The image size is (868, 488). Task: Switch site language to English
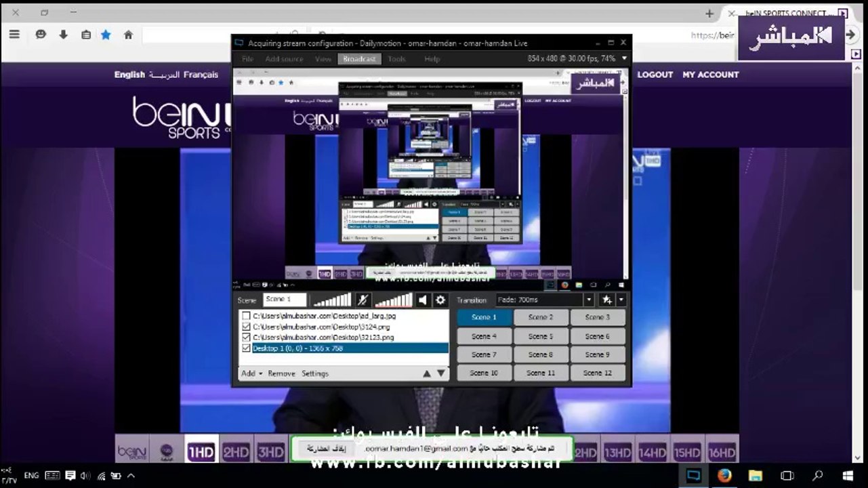click(129, 75)
